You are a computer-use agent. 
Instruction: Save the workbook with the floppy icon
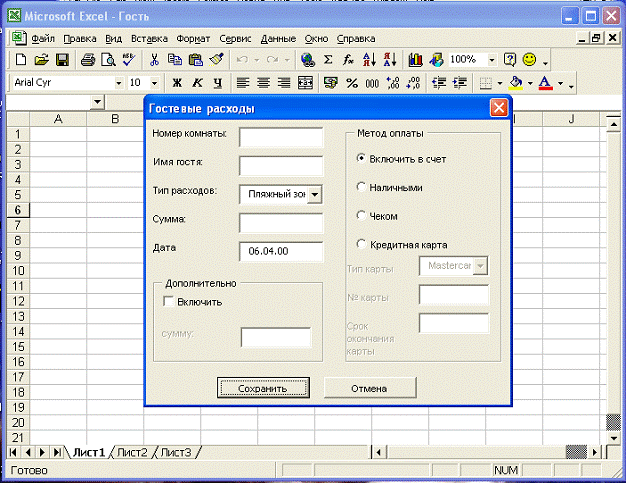tap(62, 60)
